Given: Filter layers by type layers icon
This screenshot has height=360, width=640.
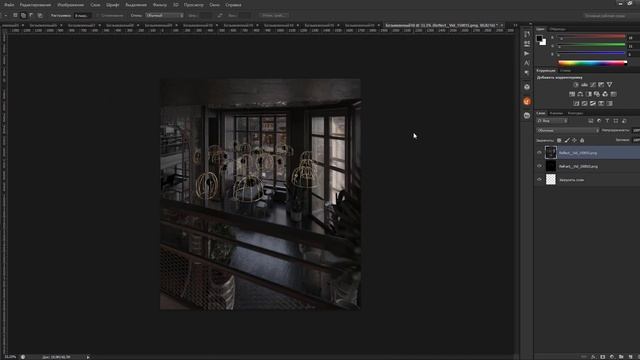Looking at the screenshot, I should tap(607, 121).
